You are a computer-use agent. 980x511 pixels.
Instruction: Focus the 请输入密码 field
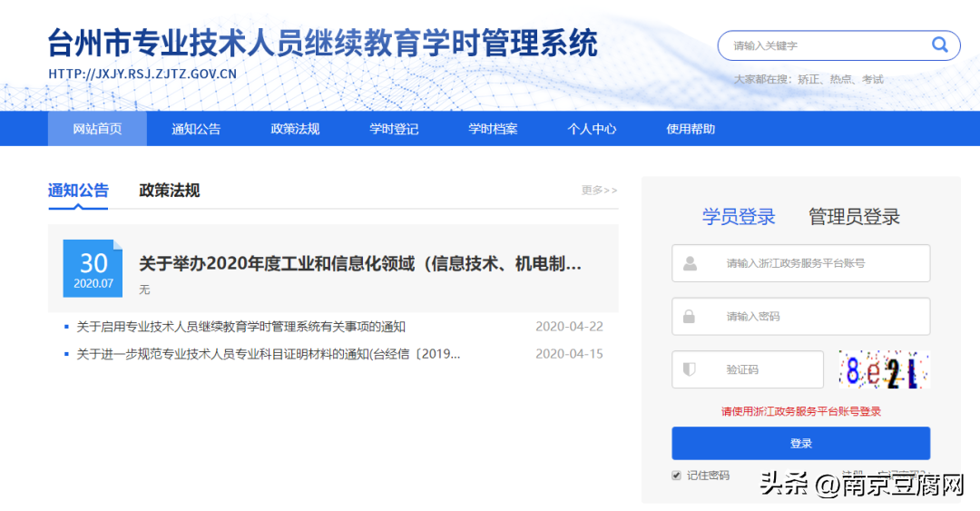pyautogui.click(x=800, y=317)
